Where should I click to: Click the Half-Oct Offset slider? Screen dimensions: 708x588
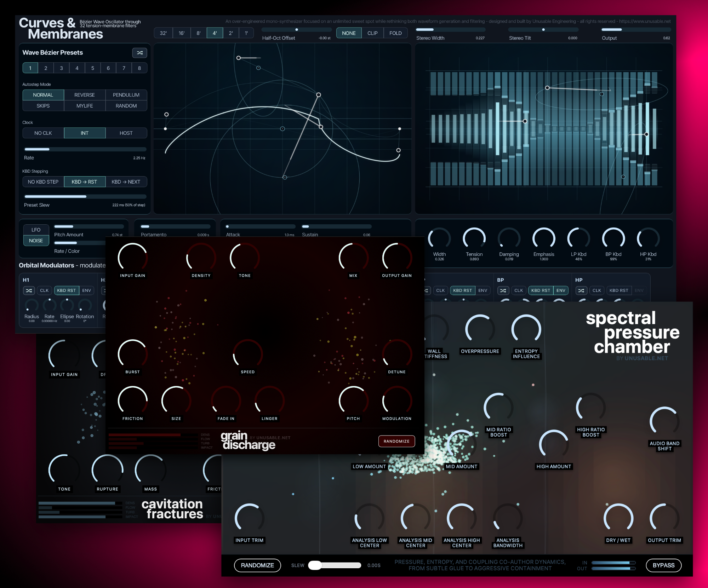coord(296,30)
